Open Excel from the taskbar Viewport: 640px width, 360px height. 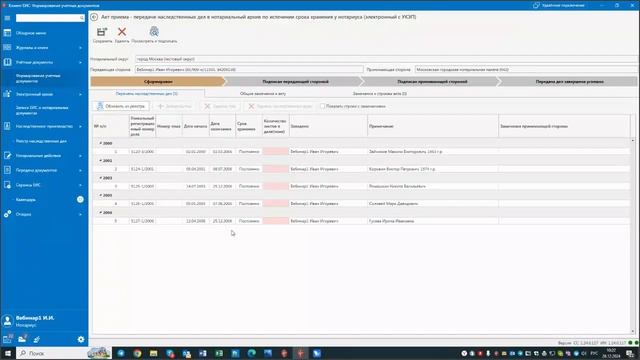pyautogui.click(x=219, y=353)
